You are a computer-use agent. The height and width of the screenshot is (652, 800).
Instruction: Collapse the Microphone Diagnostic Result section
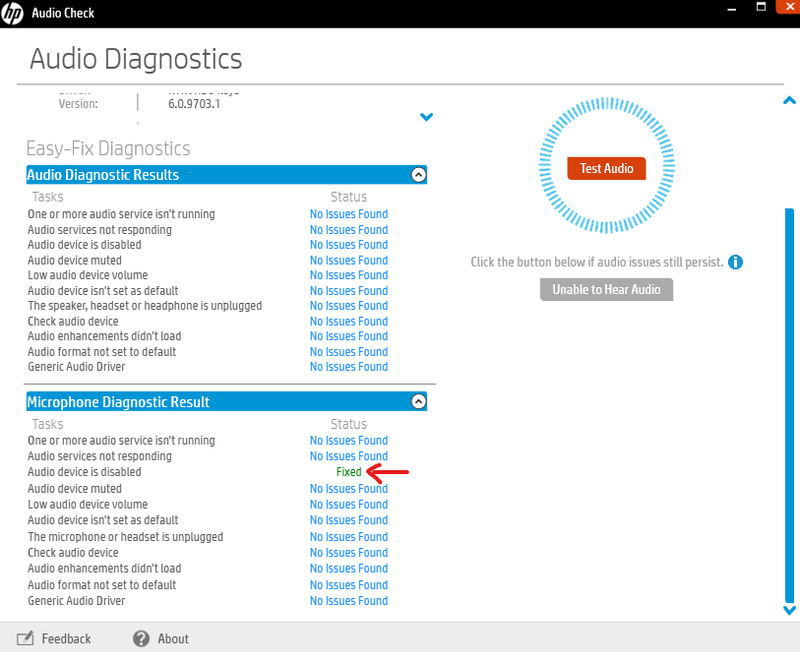coord(419,402)
